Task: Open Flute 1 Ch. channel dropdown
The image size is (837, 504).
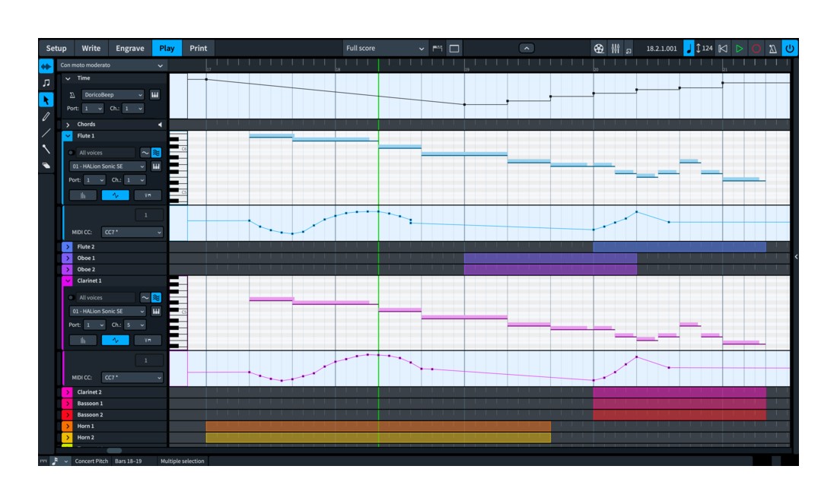Action: tap(135, 179)
